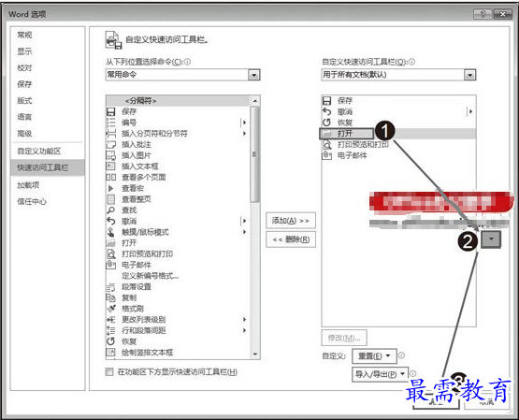Expand arrow beside 插入分页符和分节符
The width and height of the screenshot is (519, 420).
pos(244,134)
